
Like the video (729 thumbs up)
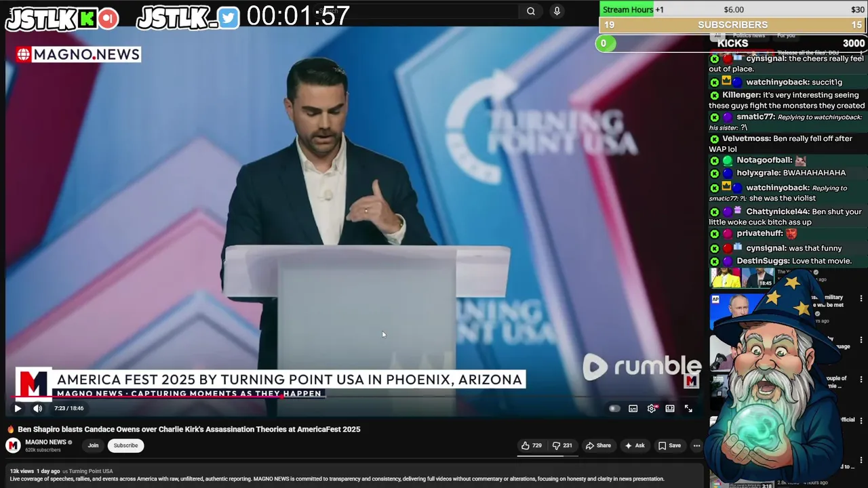(532, 445)
